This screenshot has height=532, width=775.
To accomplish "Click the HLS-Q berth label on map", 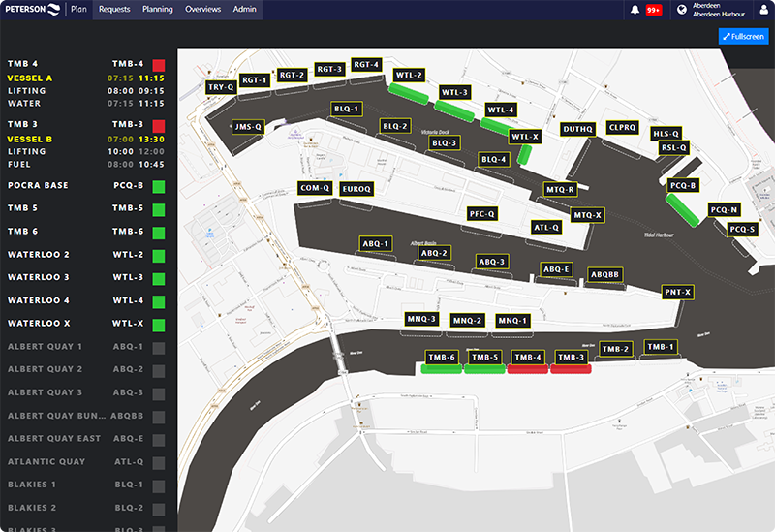I will (x=666, y=134).
